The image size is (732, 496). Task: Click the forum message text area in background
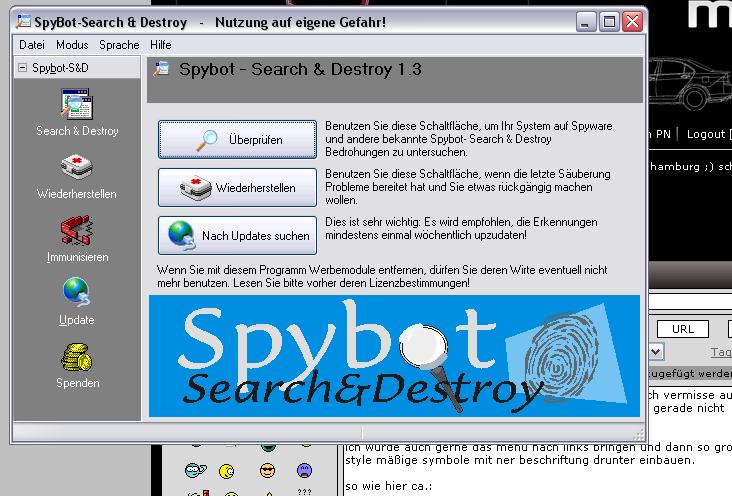tap(537, 469)
